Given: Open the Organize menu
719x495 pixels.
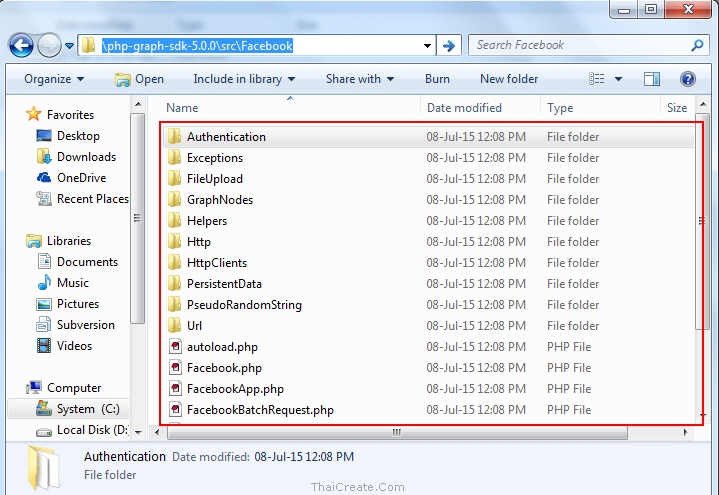Looking at the screenshot, I should point(54,79).
